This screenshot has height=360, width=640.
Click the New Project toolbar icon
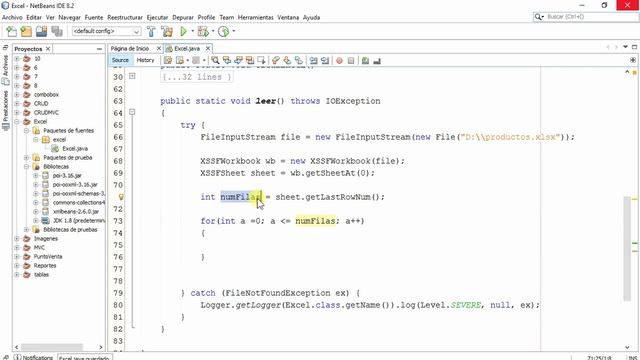(26, 31)
